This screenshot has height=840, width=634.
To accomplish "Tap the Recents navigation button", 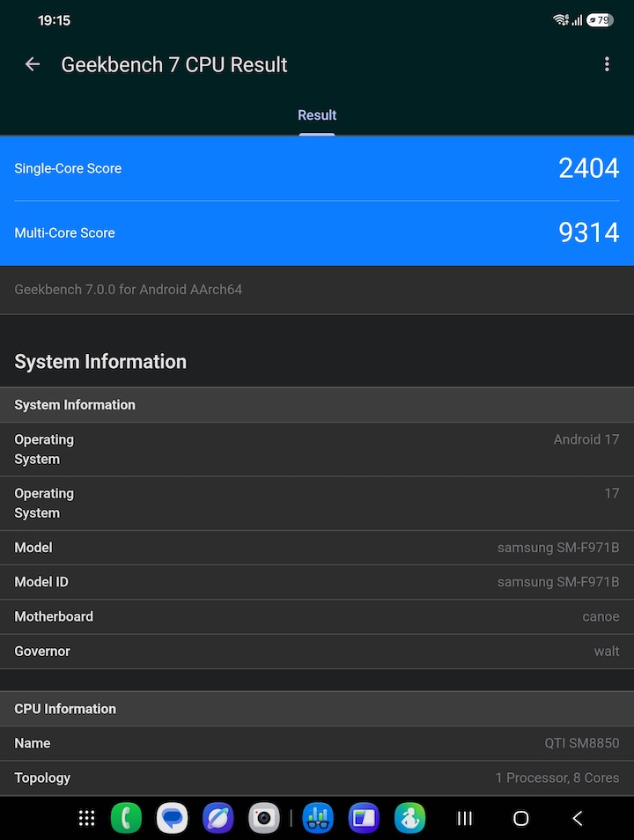I will pos(465,818).
